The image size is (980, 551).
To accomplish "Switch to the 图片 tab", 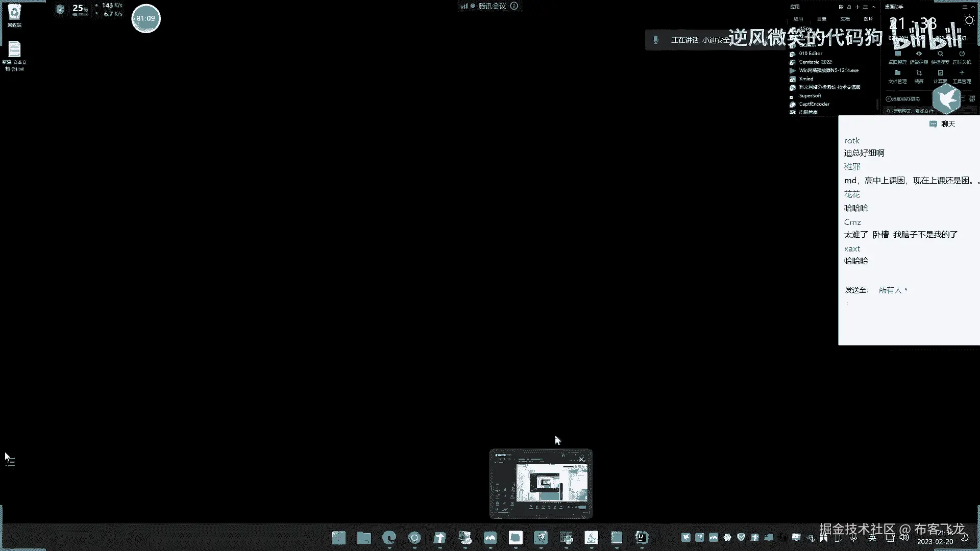I will point(868,19).
